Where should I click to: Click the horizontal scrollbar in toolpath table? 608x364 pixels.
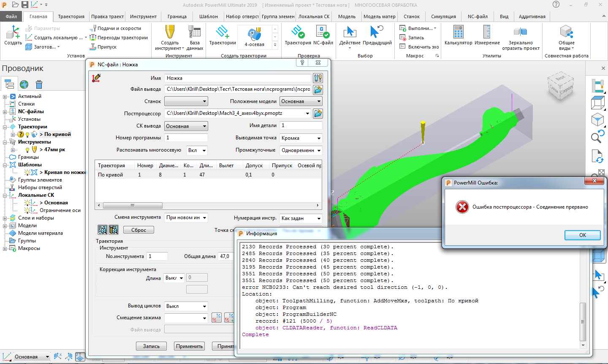pos(133,206)
